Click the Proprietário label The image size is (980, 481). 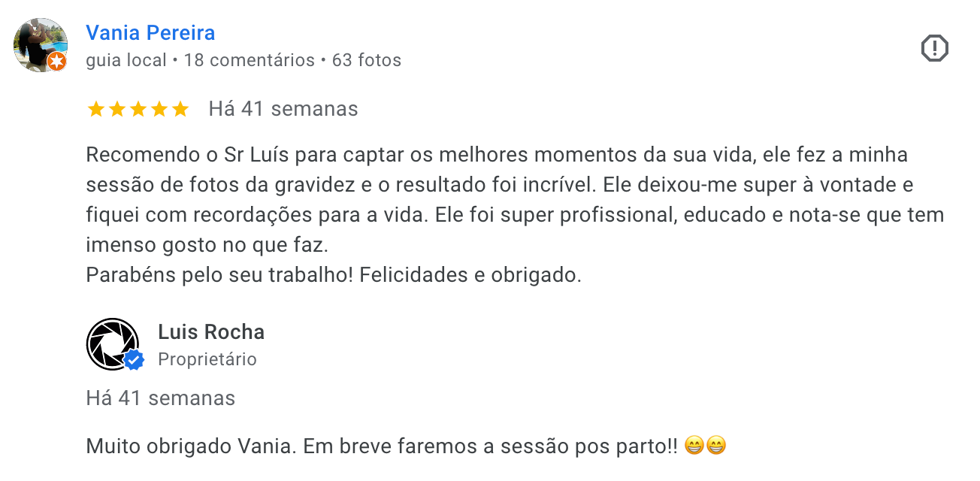[207, 359]
